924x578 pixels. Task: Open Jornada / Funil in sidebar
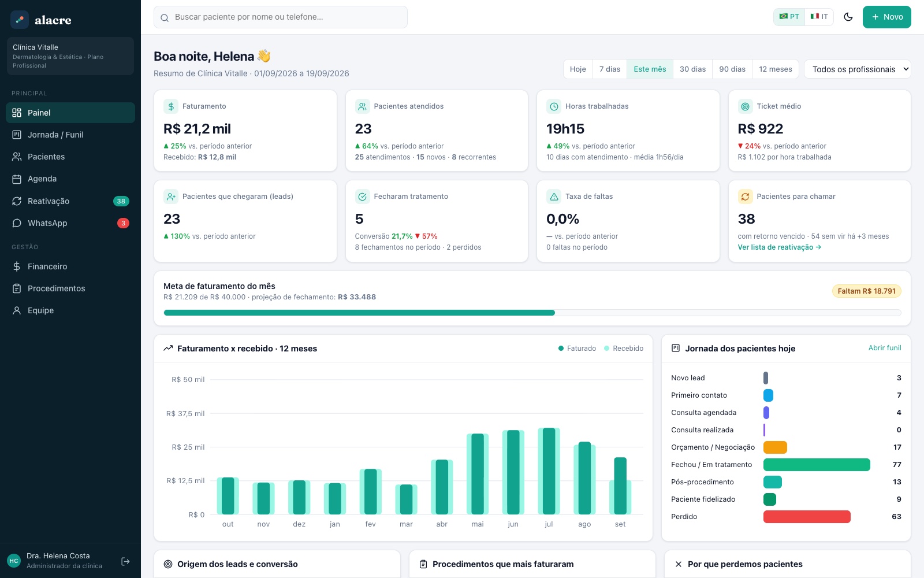[x=70, y=135]
